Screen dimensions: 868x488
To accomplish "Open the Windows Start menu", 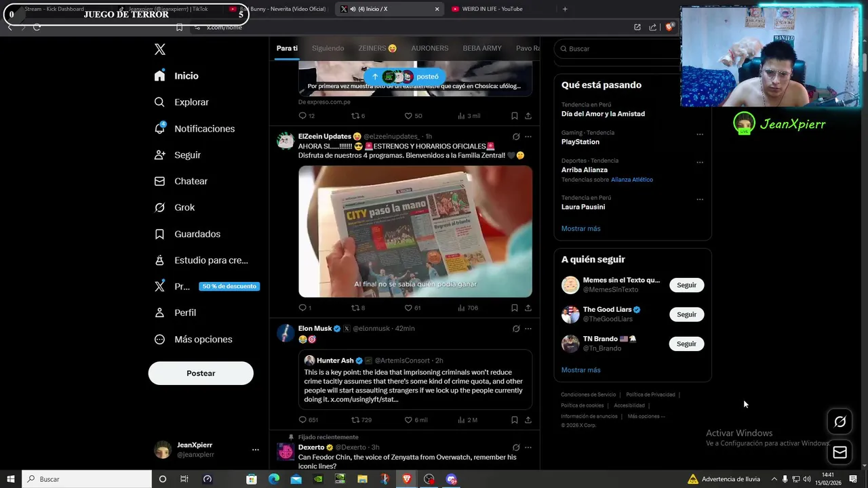I will click(x=10, y=479).
